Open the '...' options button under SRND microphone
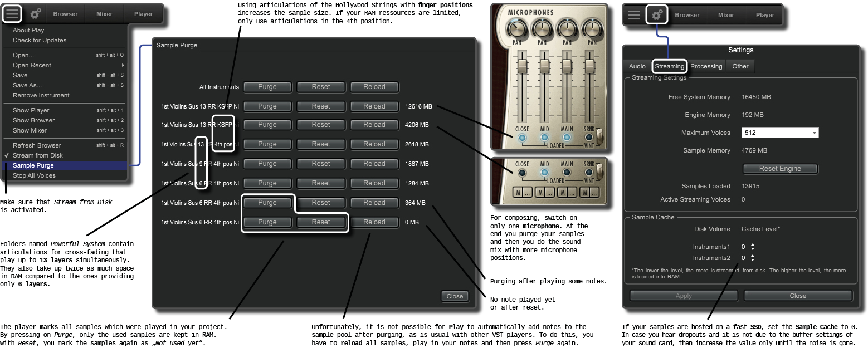 (x=594, y=193)
